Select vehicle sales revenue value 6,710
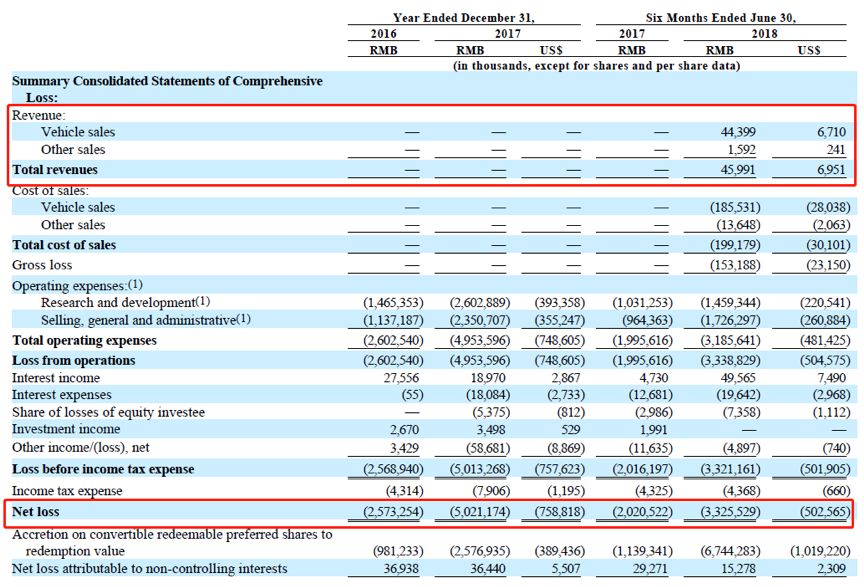 831,132
